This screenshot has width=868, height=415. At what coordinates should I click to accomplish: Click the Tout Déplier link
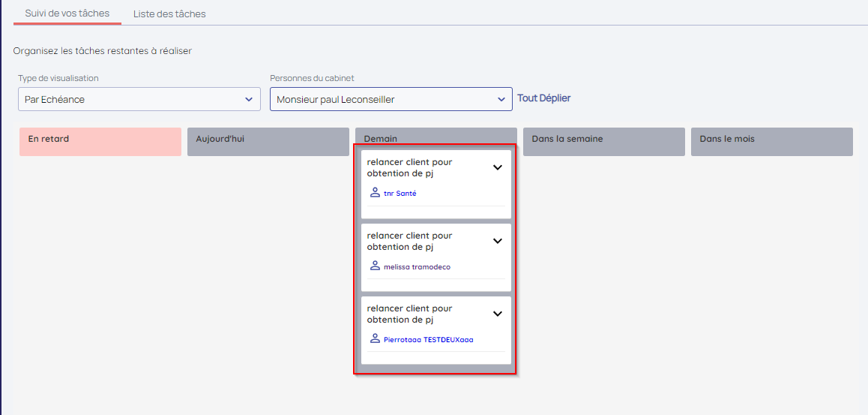(543, 98)
